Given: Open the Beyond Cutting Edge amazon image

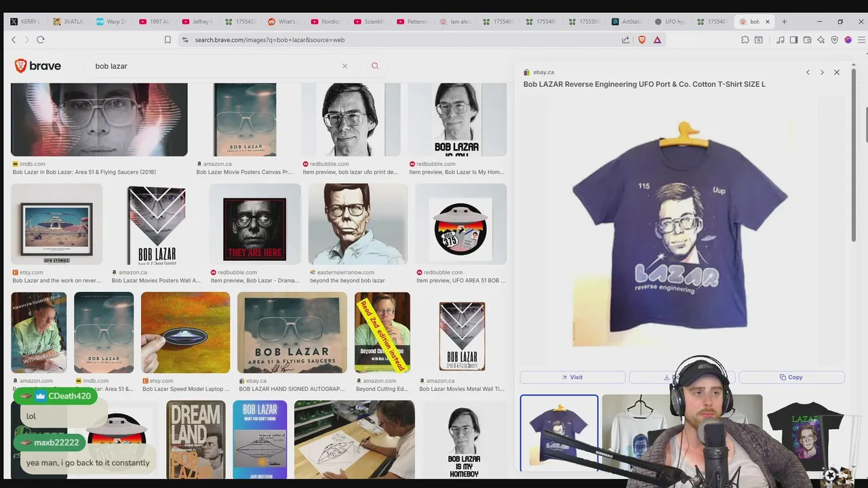Looking at the screenshot, I should pos(382,332).
